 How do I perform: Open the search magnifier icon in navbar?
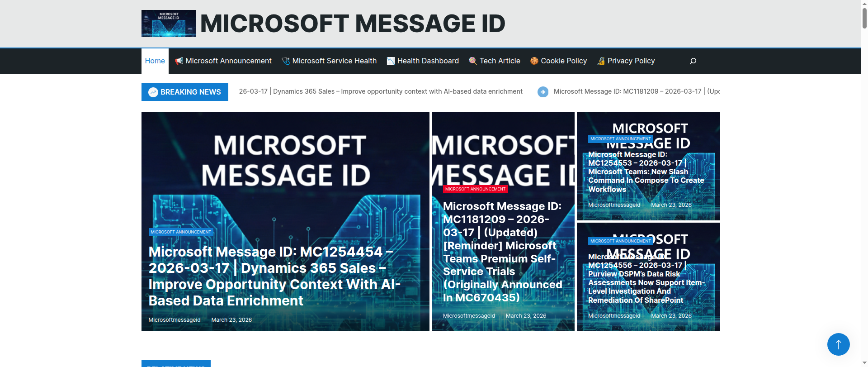pos(693,61)
